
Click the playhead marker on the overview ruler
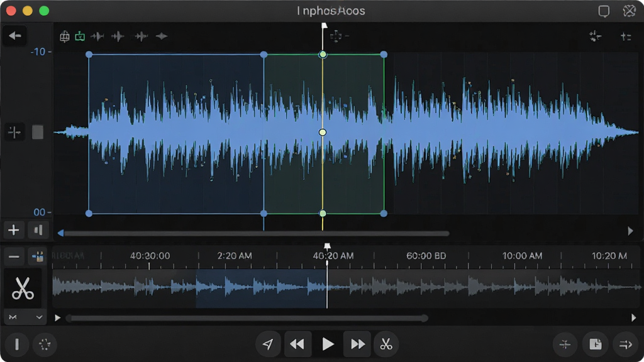[327, 246]
